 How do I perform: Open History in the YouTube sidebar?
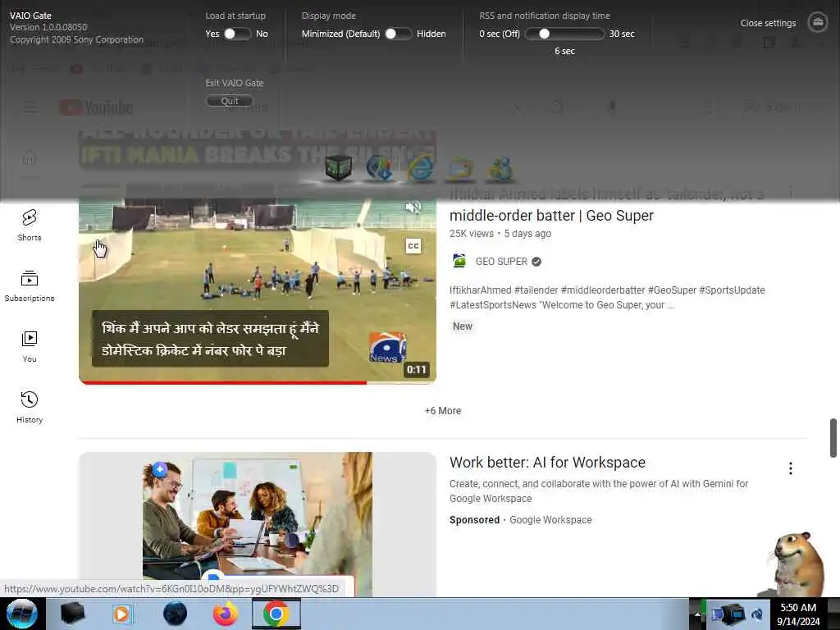30,407
